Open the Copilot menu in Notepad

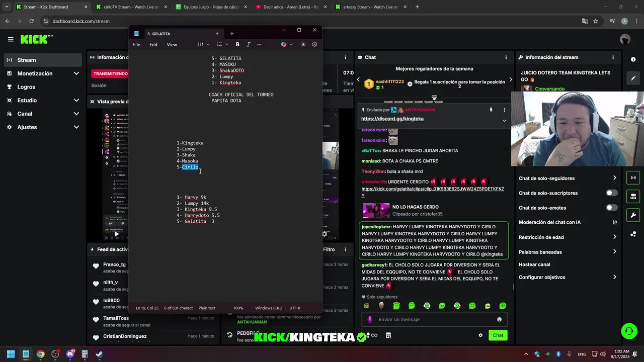pos(286,44)
